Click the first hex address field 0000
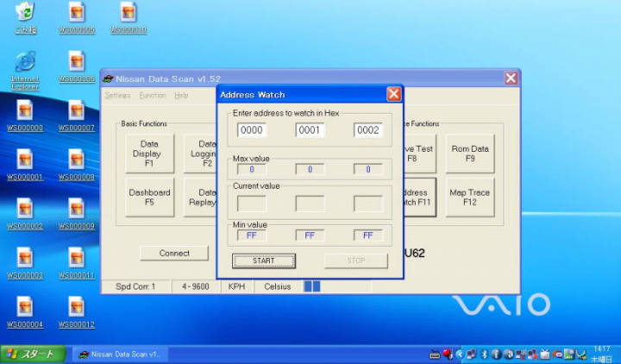This screenshot has width=621, height=364. click(x=252, y=130)
